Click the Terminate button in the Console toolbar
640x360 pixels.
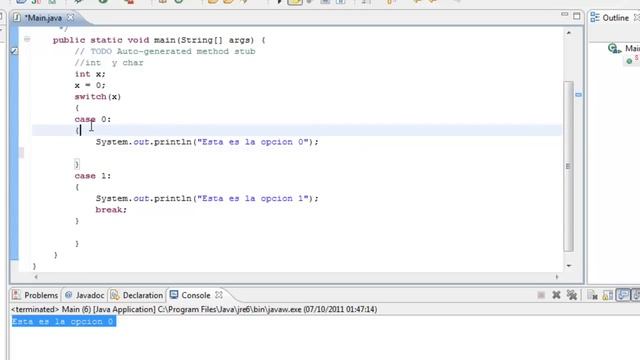click(x=541, y=295)
